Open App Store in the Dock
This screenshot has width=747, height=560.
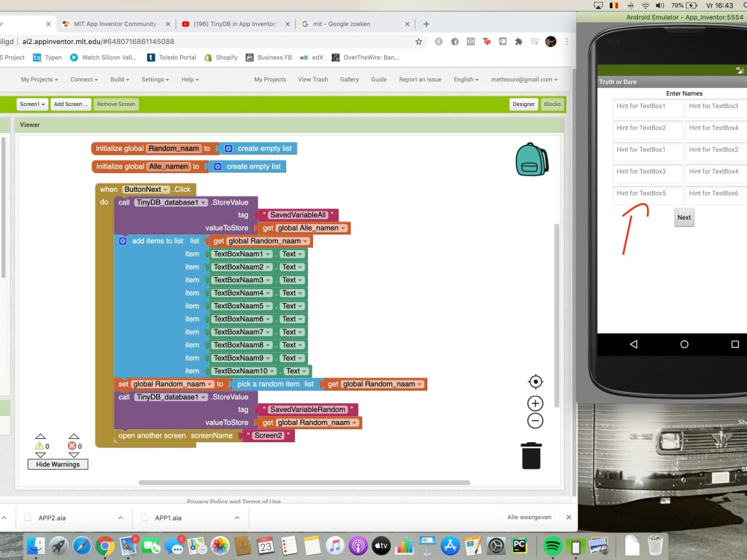coord(450,546)
